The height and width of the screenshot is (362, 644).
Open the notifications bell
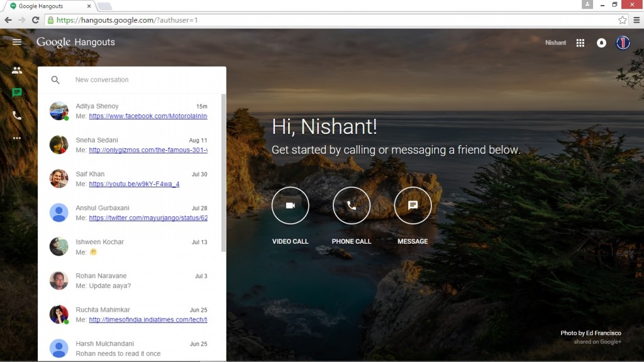[601, 43]
